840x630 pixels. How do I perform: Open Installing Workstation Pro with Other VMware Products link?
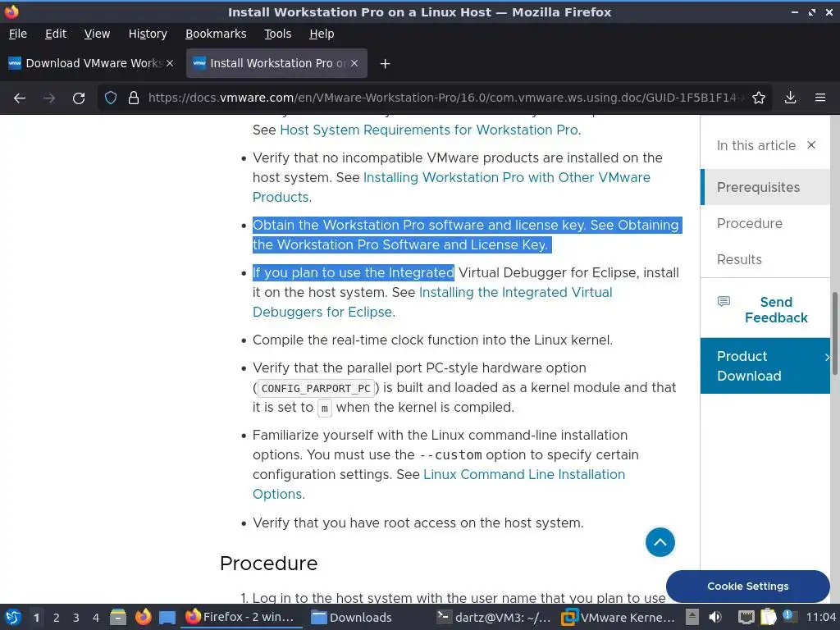pos(451,187)
